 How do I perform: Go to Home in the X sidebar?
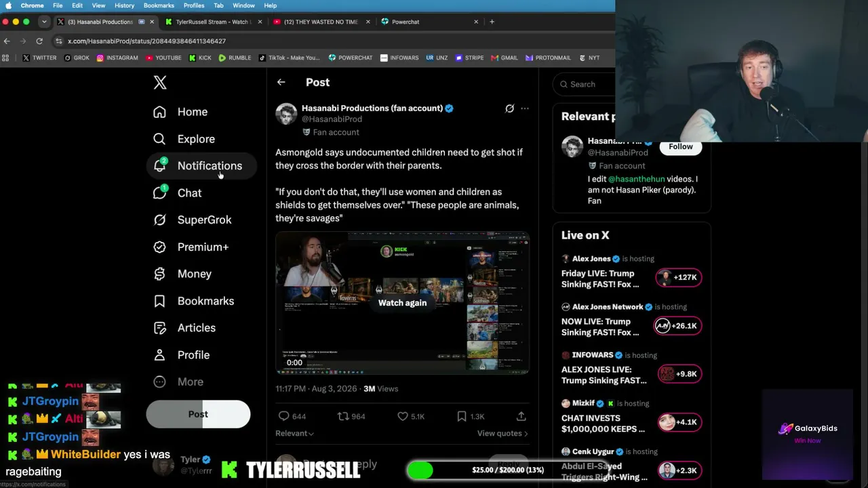pos(180,112)
